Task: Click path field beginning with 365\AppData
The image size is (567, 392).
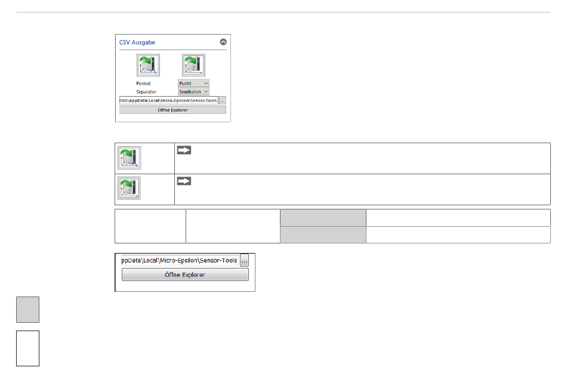Action: tap(168, 101)
